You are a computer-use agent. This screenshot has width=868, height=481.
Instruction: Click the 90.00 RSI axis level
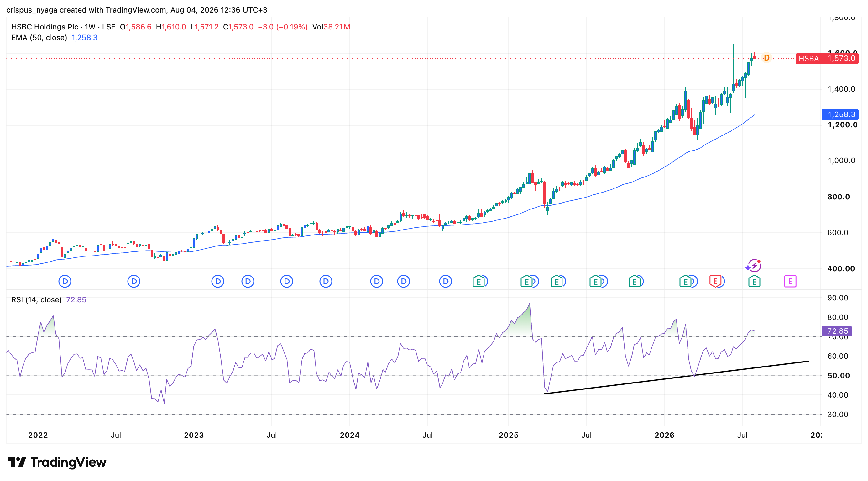click(838, 298)
